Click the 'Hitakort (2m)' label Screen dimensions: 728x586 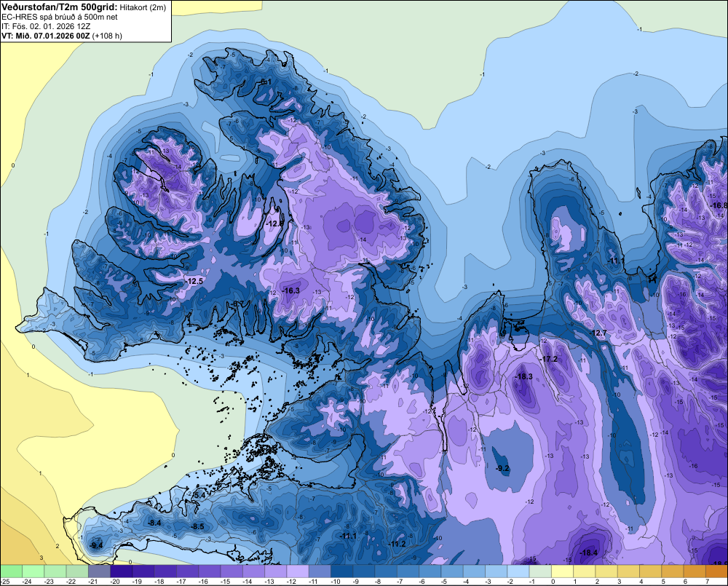pos(143,7)
